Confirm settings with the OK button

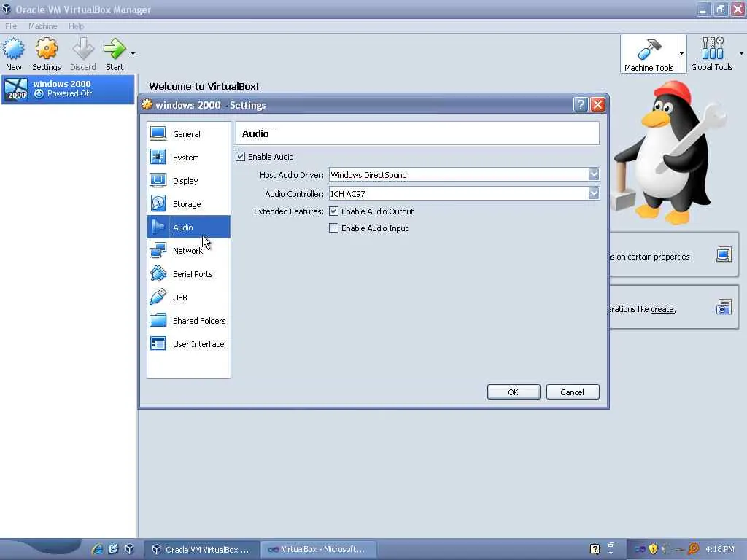click(x=514, y=392)
